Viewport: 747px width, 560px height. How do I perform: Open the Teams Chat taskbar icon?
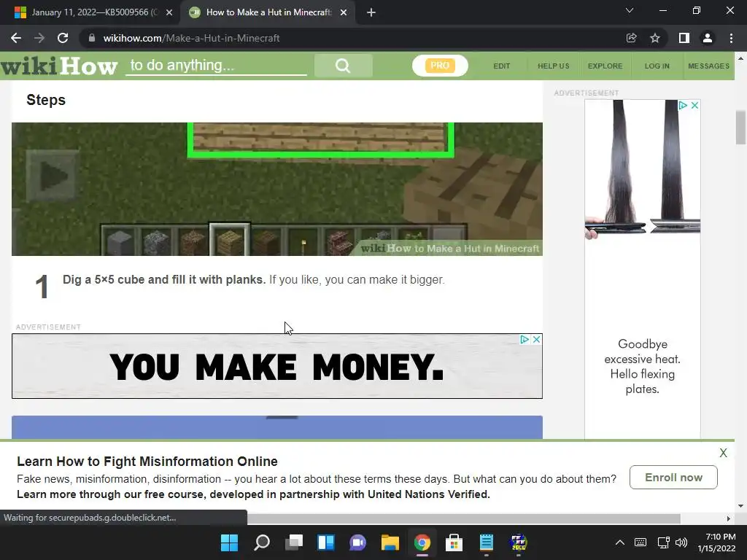tap(357, 542)
